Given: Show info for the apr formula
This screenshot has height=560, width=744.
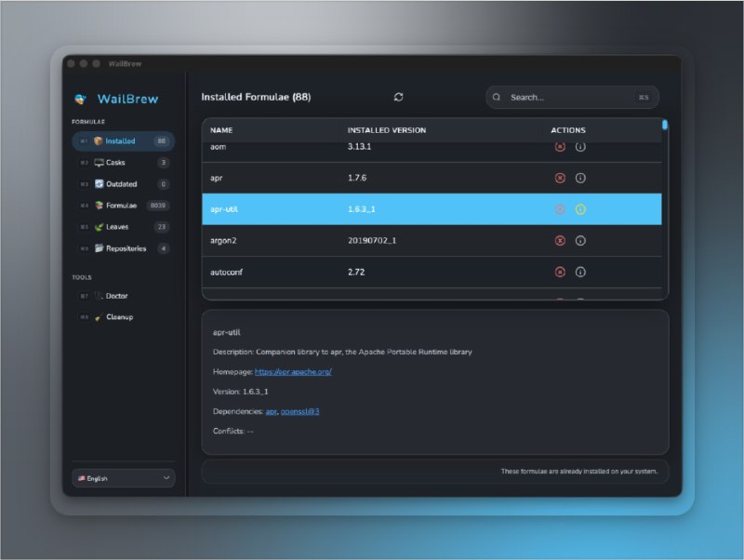Looking at the screenshot, I should pyautogui.click(x=580, y=178).
